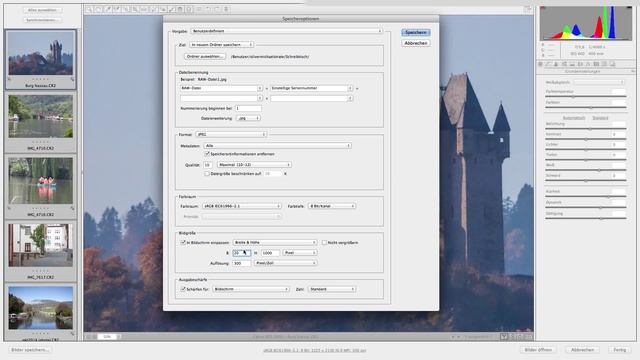Open the Detail panel tab
640x360 pixels.
[x=556, y=64]
